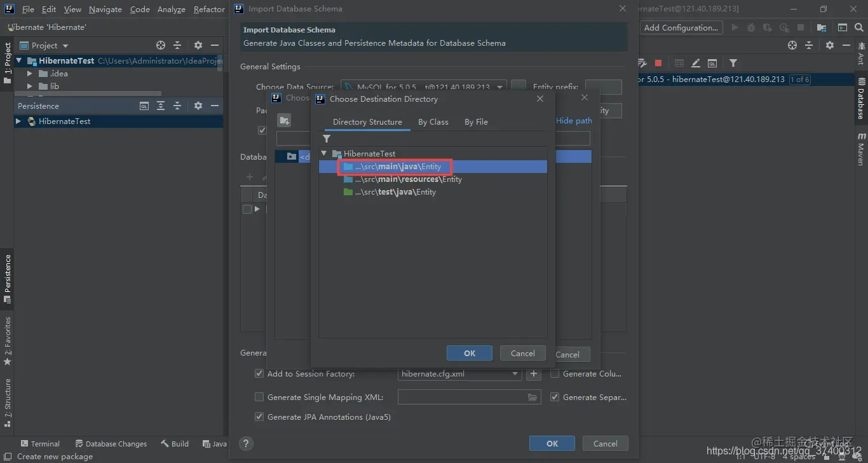The height and width of the screenshot is (463, 868).
Task: Click OK in Choose Destination Directory dialog
Action: 470,353
